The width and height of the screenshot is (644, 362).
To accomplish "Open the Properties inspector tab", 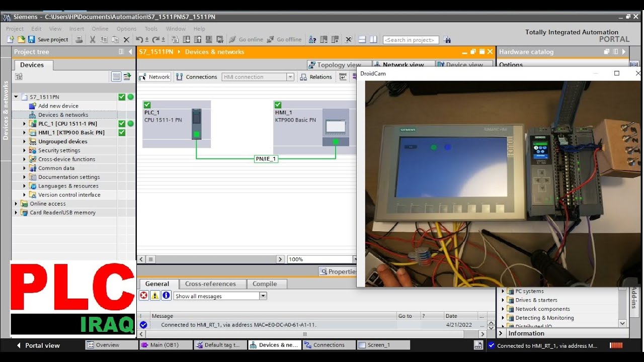I will pos(338,271).
